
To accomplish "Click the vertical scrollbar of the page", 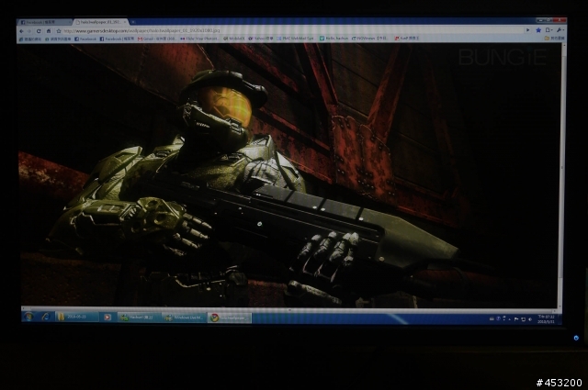I will [x=563, y=175].
